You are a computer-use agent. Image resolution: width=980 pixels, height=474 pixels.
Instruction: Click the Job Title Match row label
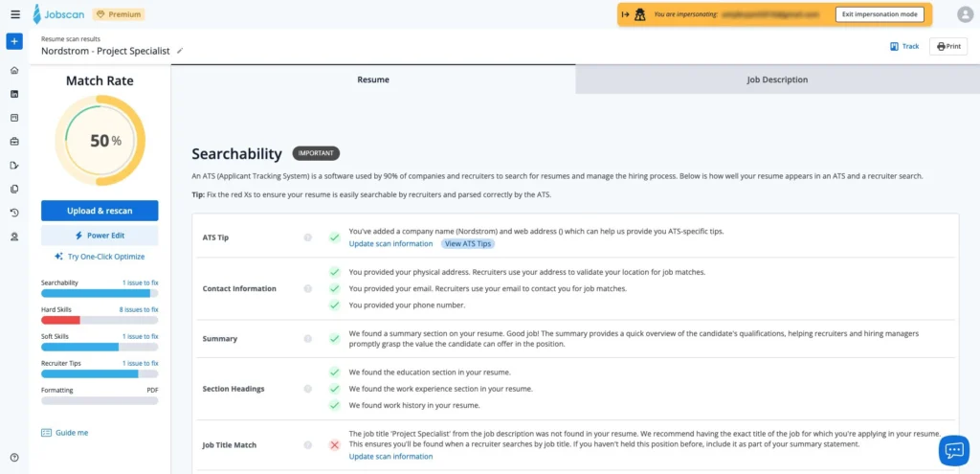click(x=230, y=445)
